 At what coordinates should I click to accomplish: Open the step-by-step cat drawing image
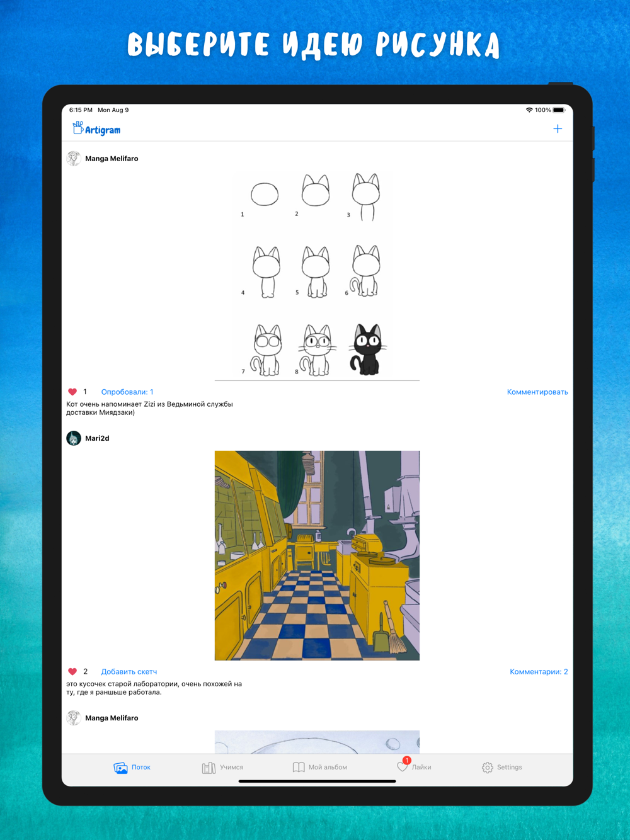tap(317, 276)
